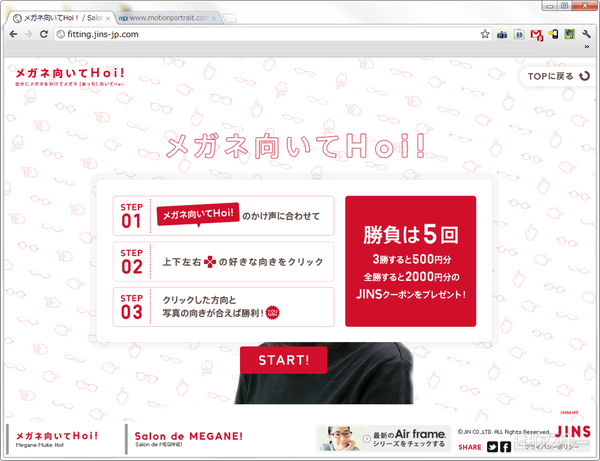
Task: Click the site info icon beside the URL
Action: 60,34
